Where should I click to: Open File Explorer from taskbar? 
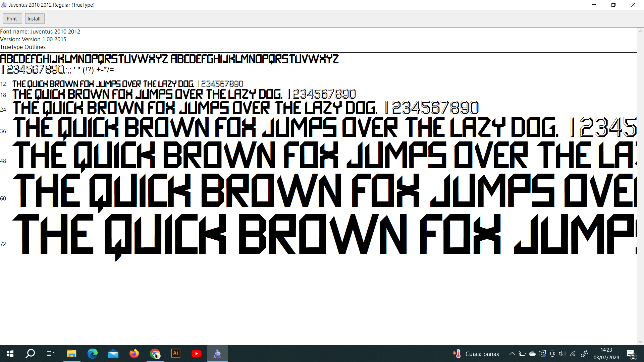[x=71, y=354]
